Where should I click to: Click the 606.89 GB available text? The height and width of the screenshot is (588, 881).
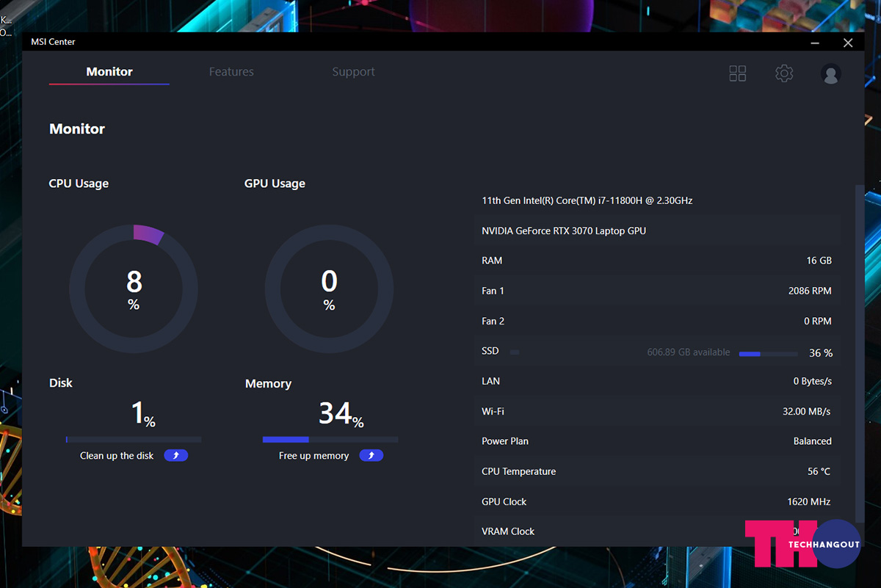point(689,352)
